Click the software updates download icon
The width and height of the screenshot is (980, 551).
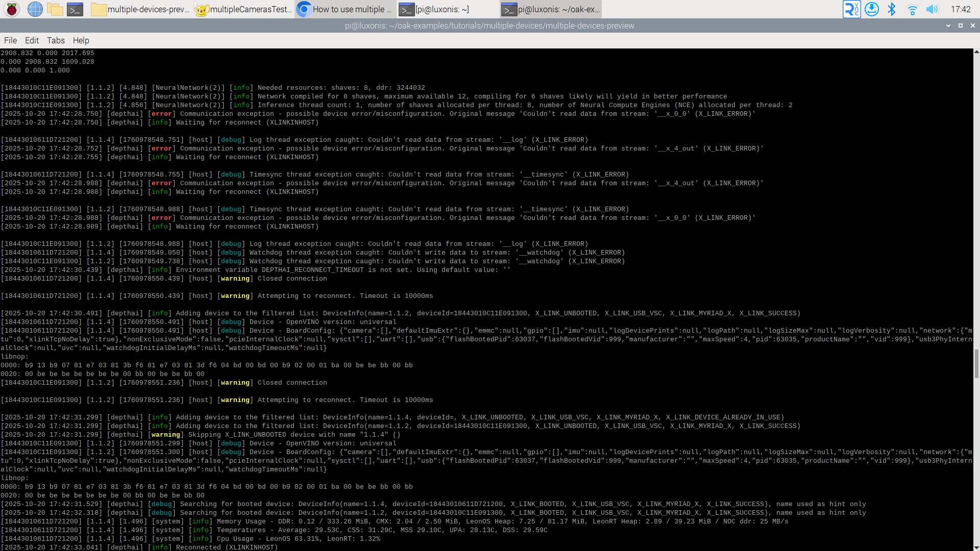click(872, 9)
